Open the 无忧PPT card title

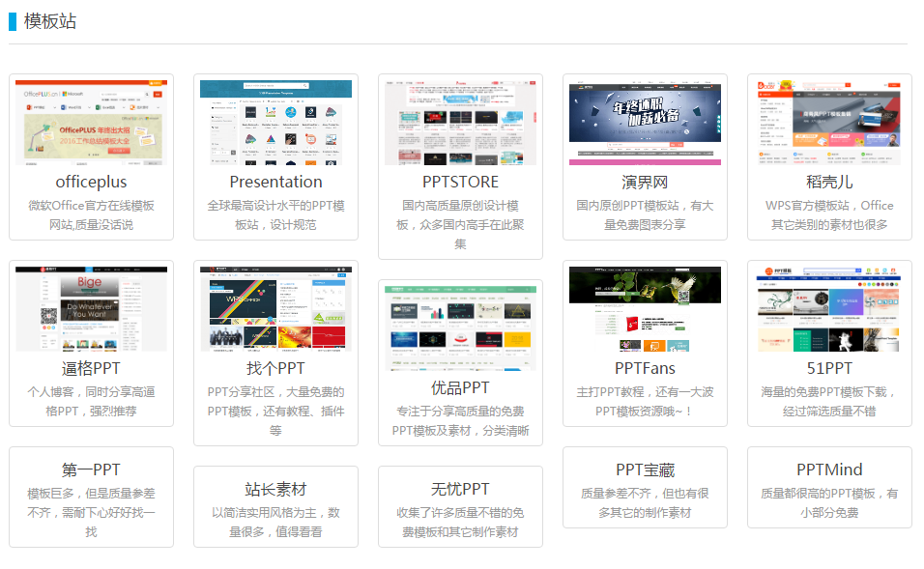pos(460,490)
